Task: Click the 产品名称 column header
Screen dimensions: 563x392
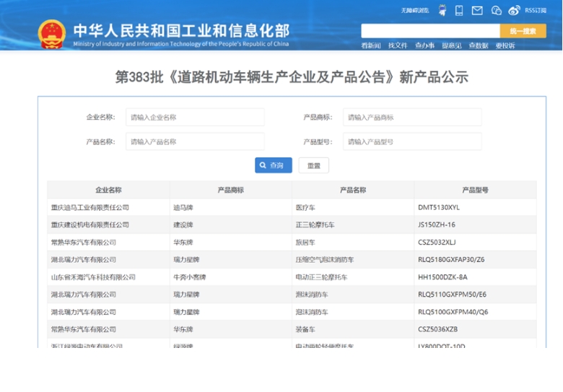Action: 353,190
